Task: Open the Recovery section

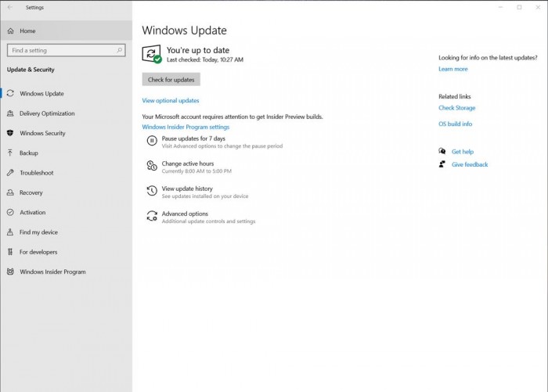Action: pos(66,192)
